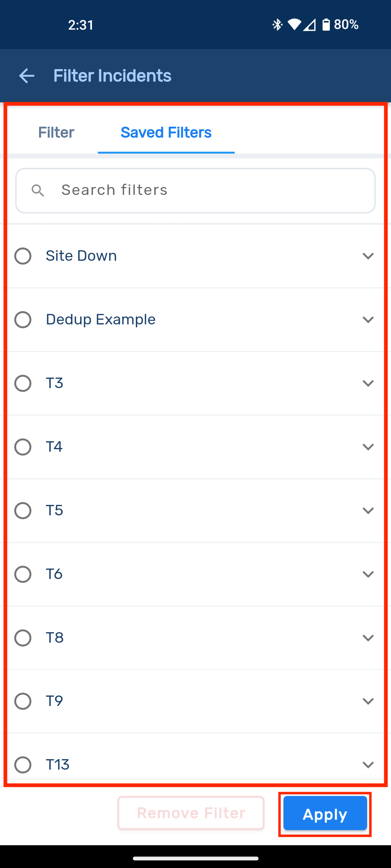Expand the T4 filter chevron
391x868 pixels.
(x=368, y=447)
